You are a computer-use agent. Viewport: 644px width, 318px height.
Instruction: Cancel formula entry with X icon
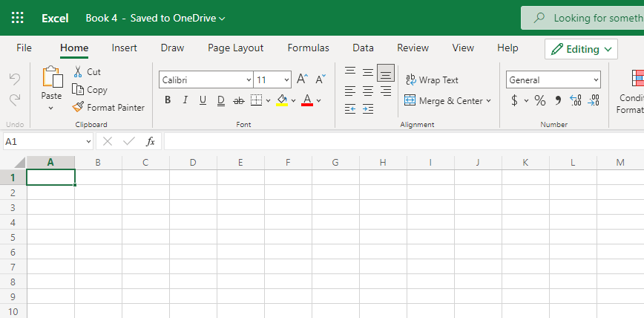click(x=108, y=141)
